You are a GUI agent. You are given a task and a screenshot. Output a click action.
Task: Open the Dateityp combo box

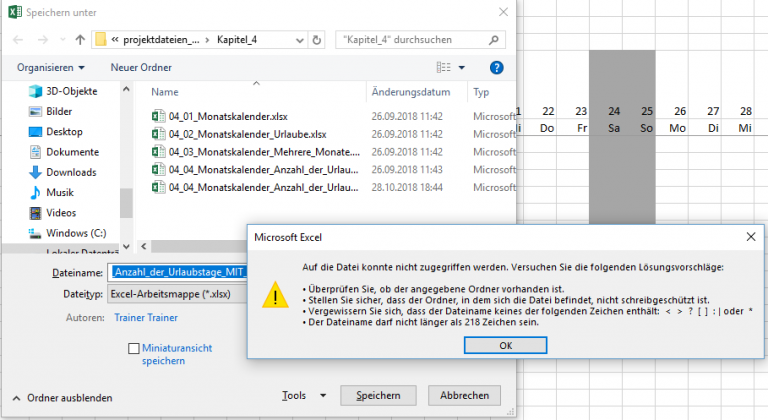pos(177,294)
